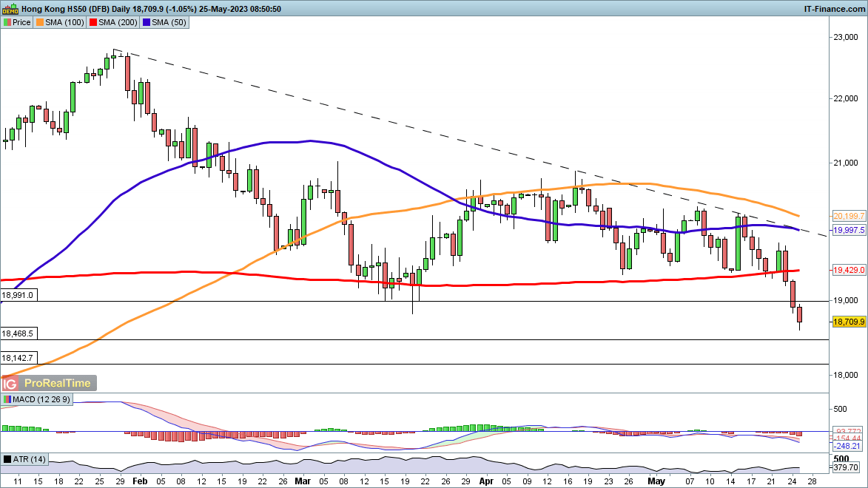Click the orange SMA (100) legend swatch

coord(40,23)
